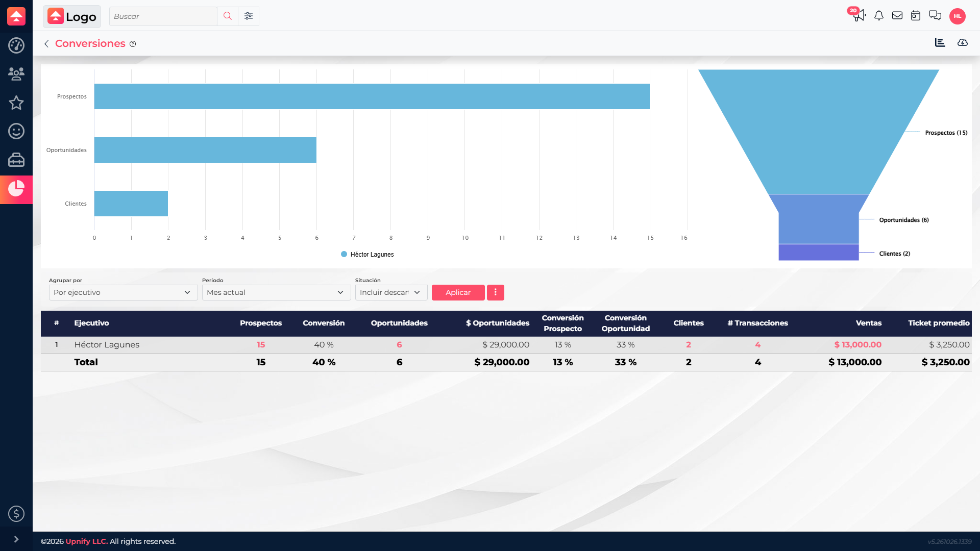
Task: Sort by Ticket promedio column header
Action: tap(938, 323)
